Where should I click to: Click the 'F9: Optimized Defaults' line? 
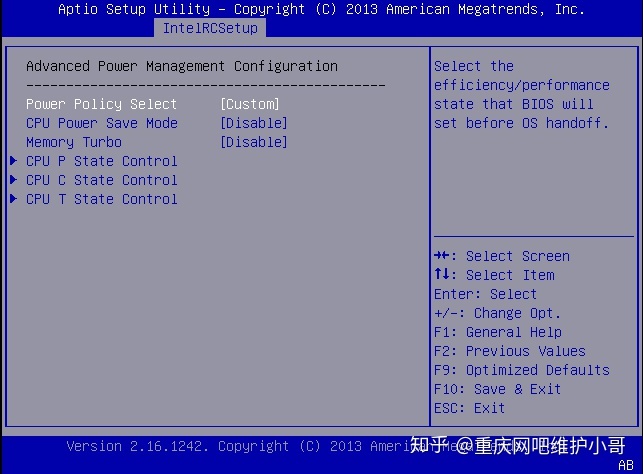tap(522, 370)
